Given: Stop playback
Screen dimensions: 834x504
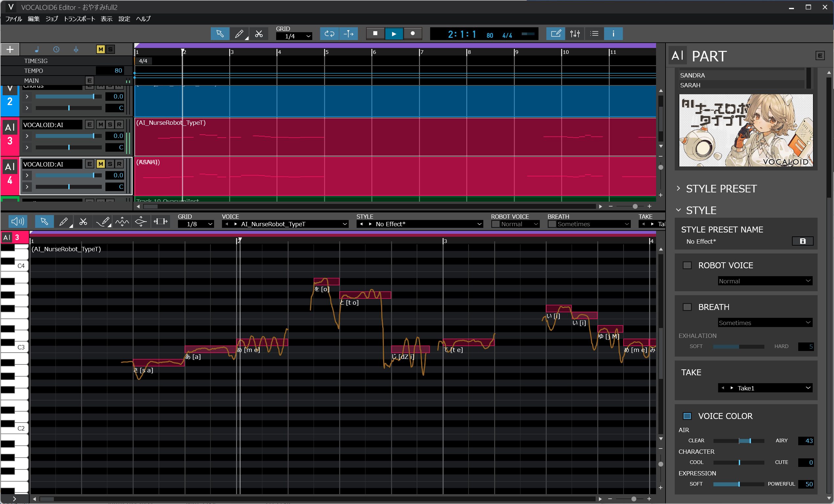Looking at the screenshot, I should click(x=375, y=33).
